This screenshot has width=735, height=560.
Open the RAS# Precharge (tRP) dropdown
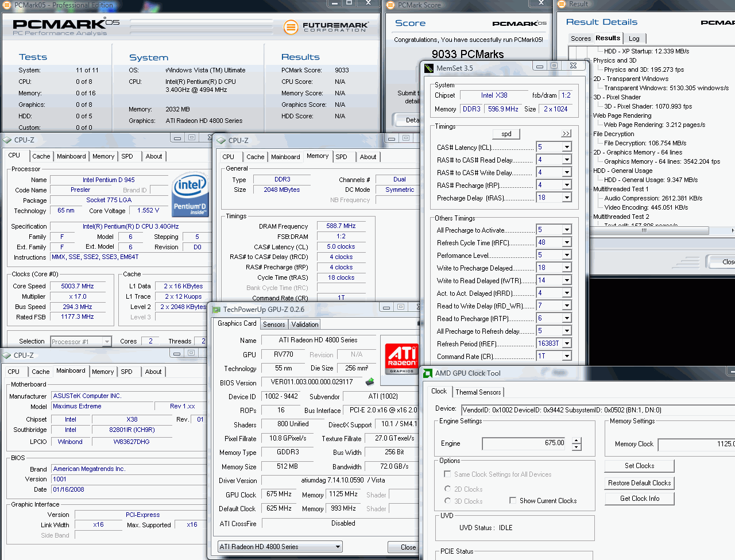(567, 185)
